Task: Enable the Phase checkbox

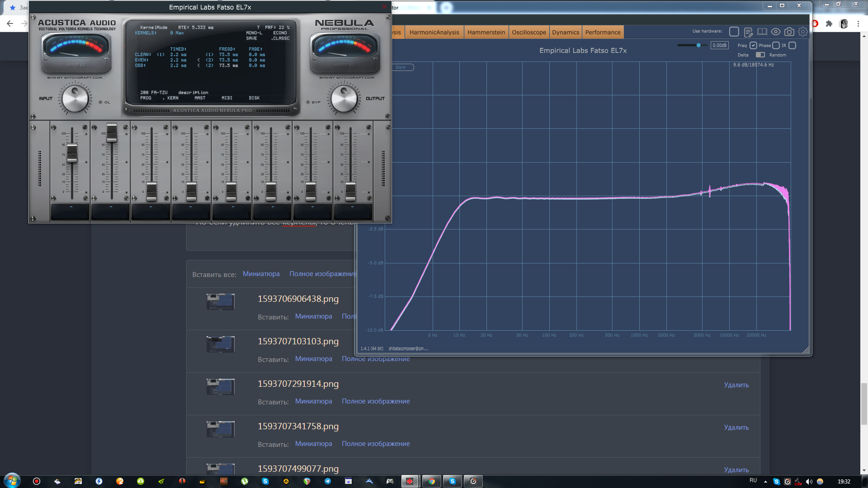Action: click(776, 45)
